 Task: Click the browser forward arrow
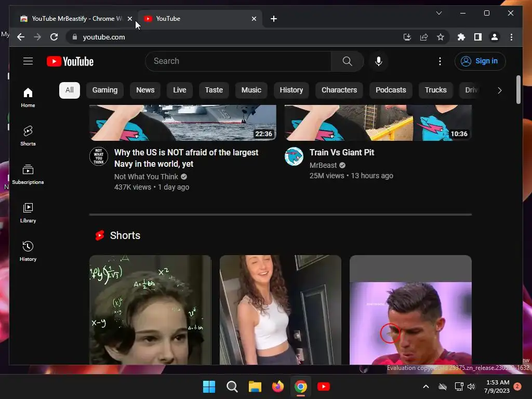tap(37, 37)
